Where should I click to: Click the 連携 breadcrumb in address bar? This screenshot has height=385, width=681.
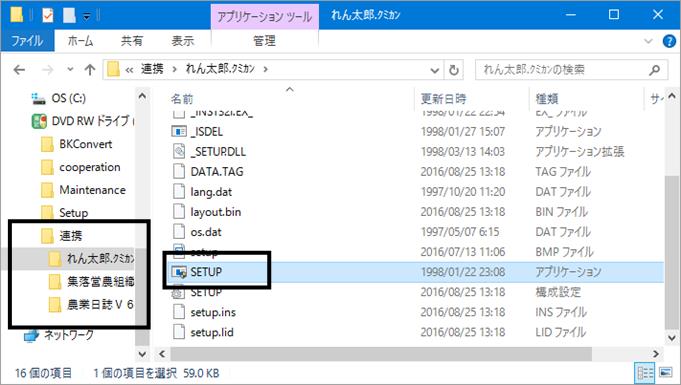(x=152, y=69)
